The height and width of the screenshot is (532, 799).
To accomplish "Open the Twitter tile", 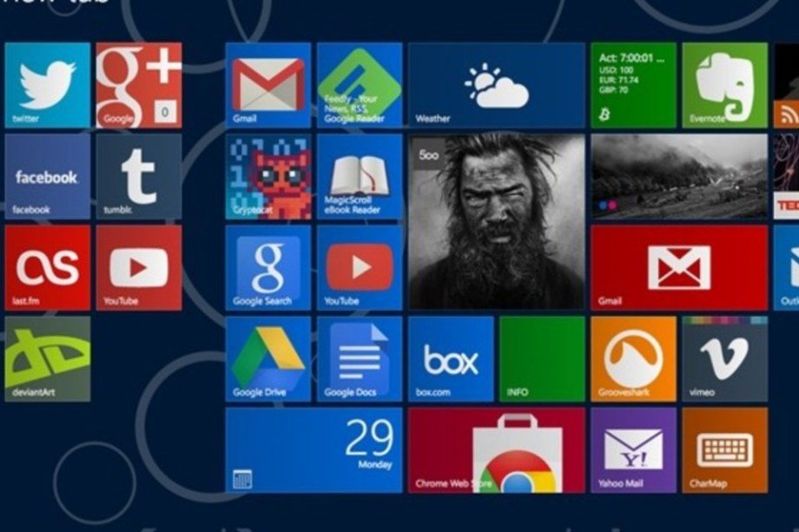I will [x=48, y=85].
